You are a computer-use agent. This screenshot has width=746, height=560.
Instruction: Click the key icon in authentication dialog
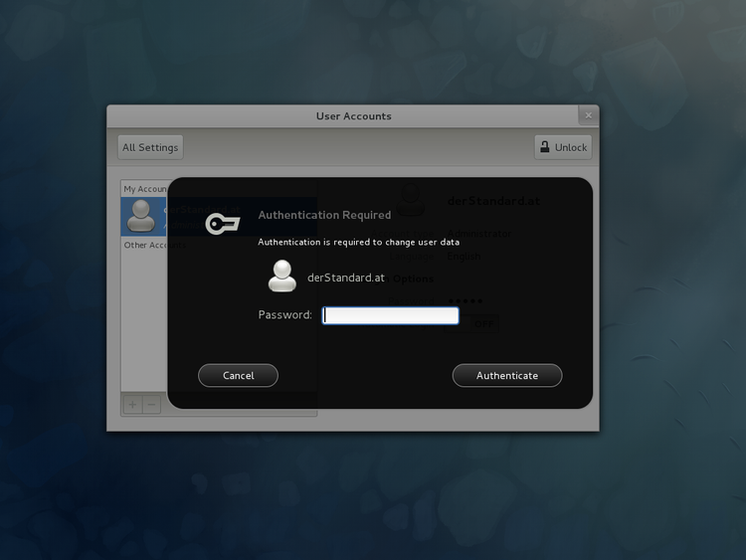pos(222,224)
